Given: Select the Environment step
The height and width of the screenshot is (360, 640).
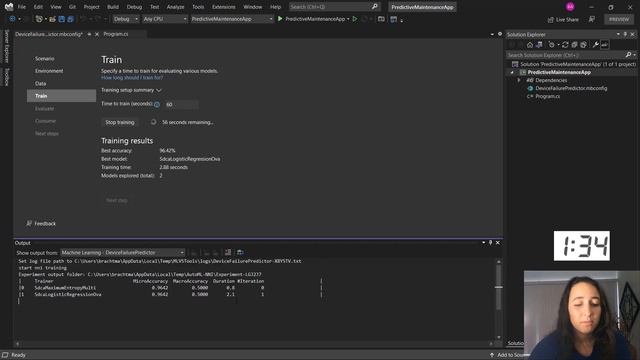Looking at the screenshot, I should pos(49,71).
